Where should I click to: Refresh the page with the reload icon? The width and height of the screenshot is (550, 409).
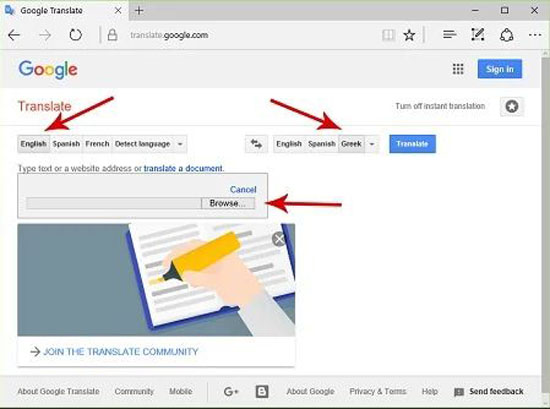pos(75,35)
